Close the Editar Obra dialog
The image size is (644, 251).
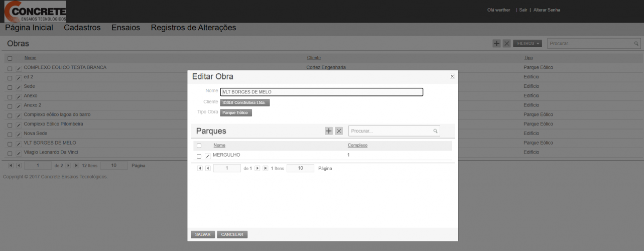click(452, 76)
